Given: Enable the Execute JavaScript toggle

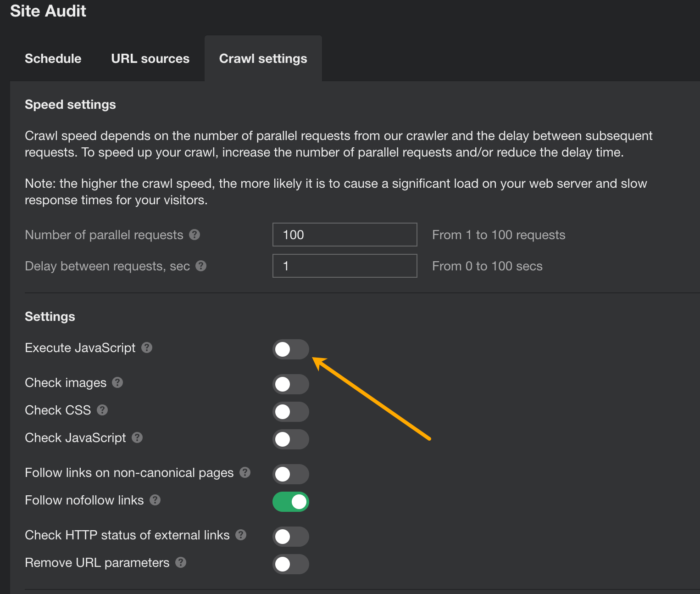Looking at the screenshot, I should pos(291,349).
